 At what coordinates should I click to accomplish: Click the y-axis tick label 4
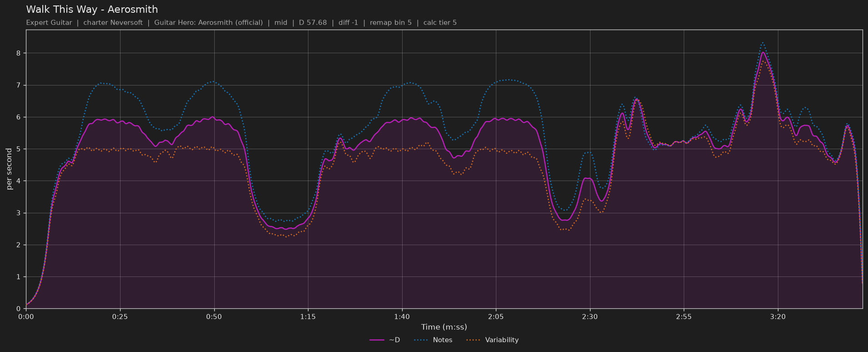[x=19, y=181]
